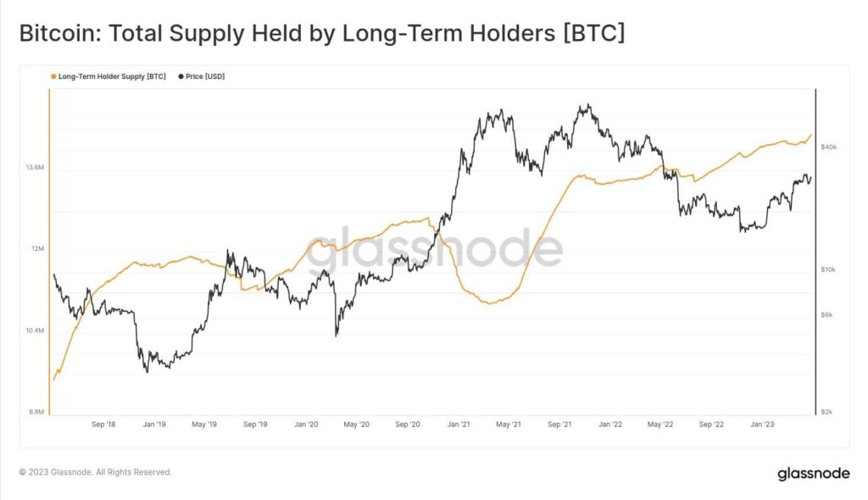Select the Sep '18 x-axis label
The width and height of the screenshot is (868, 500).
[x=103, y=424]
